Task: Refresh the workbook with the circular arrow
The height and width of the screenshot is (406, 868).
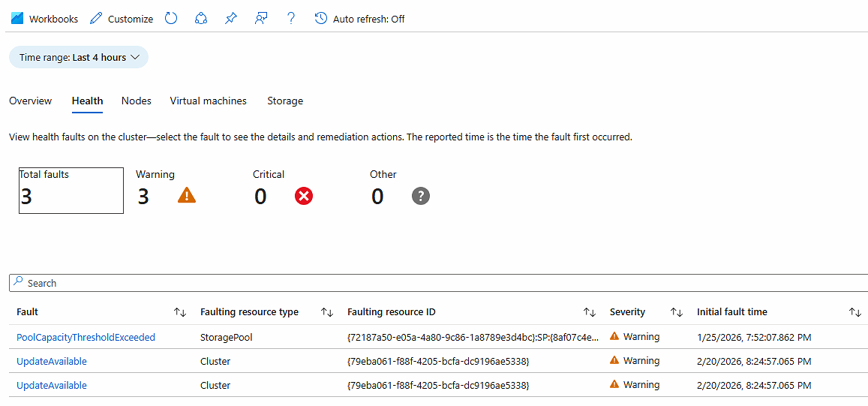Action: pyautogui.click(x=171, y=19)
